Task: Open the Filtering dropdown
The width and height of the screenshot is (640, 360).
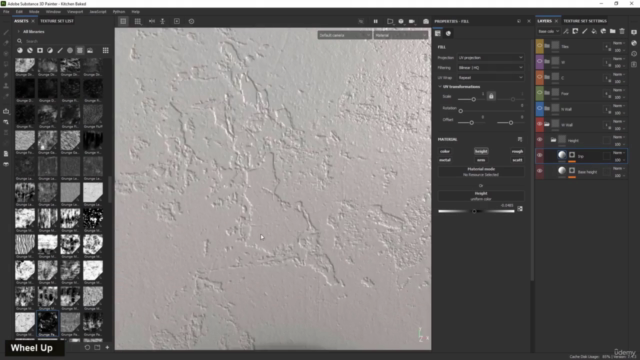Action: coord(490,67)
